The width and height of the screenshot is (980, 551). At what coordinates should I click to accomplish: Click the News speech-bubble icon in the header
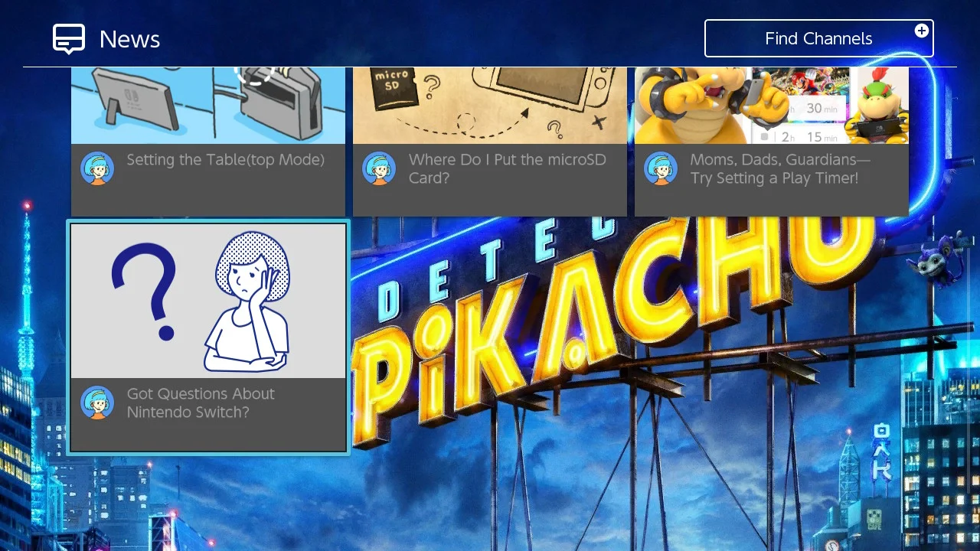(69, 39)
